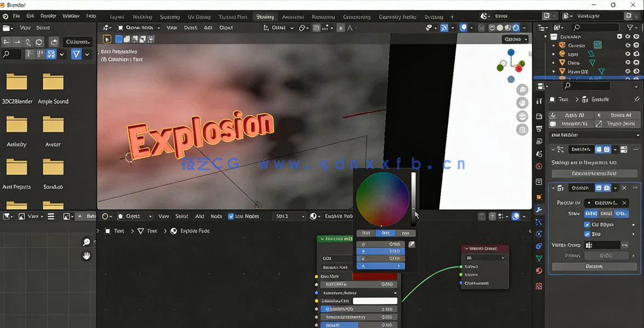Open the output dropdown on Material Output node
This screenshot has width=644, height=328.
[x=484, y=258]
